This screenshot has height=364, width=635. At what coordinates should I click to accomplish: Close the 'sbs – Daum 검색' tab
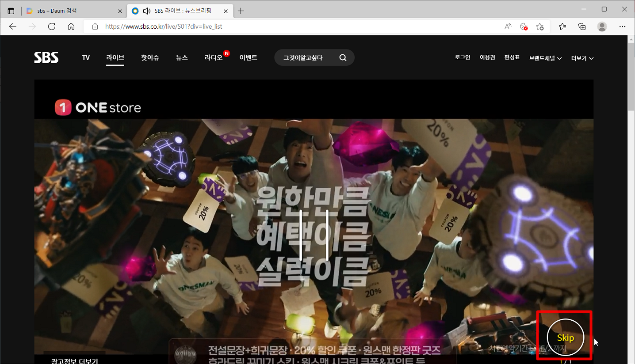click(x=120, y=11)
